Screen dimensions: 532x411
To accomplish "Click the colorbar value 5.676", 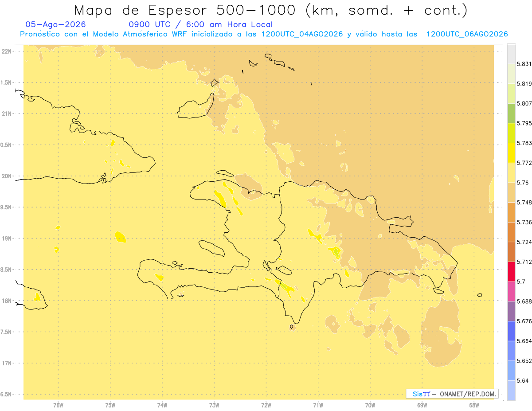I will coord(524,321).
